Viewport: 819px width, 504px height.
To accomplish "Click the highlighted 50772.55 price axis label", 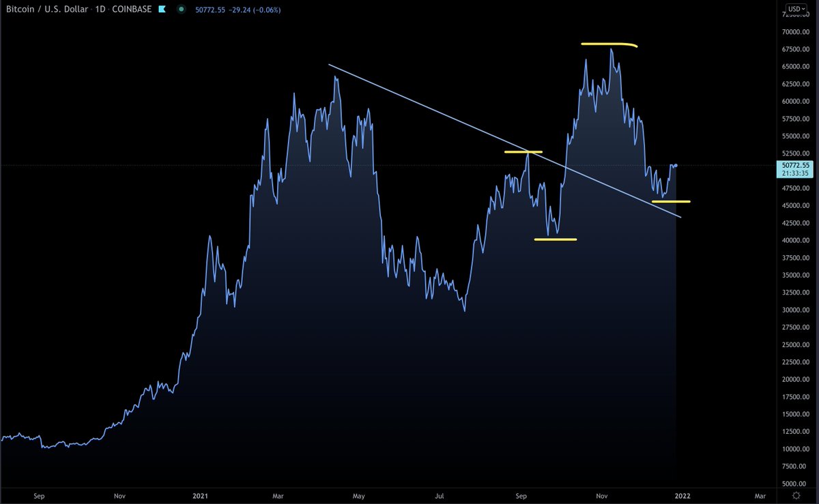I will pos(796,166).
